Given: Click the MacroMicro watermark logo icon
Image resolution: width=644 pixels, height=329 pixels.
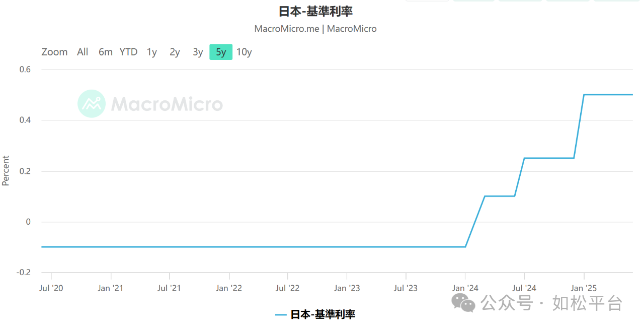Looking at the screenshot, I should point(92,104).
